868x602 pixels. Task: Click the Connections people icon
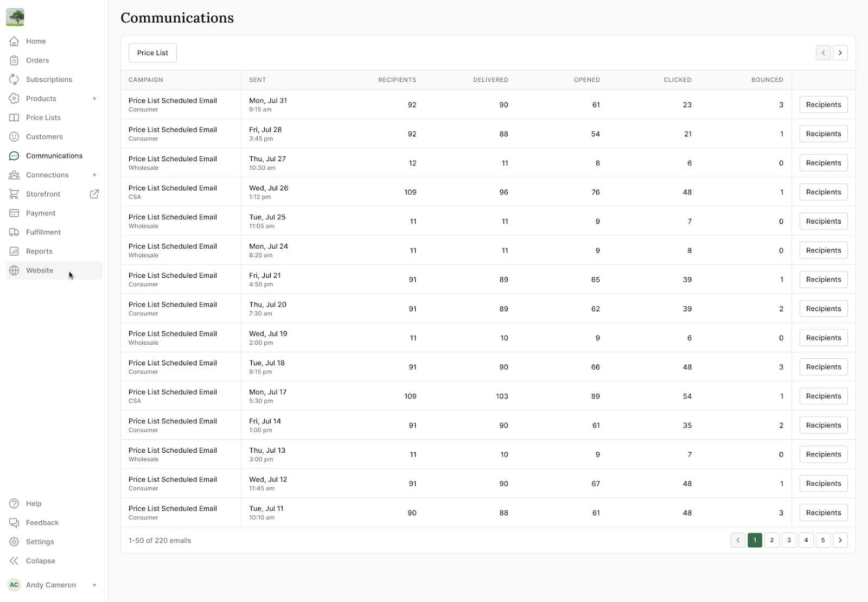point(14,175)
